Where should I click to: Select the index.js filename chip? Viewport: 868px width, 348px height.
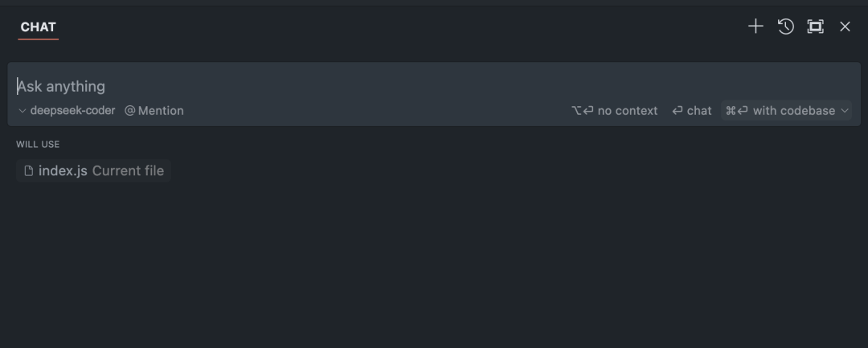coord(63,170)
